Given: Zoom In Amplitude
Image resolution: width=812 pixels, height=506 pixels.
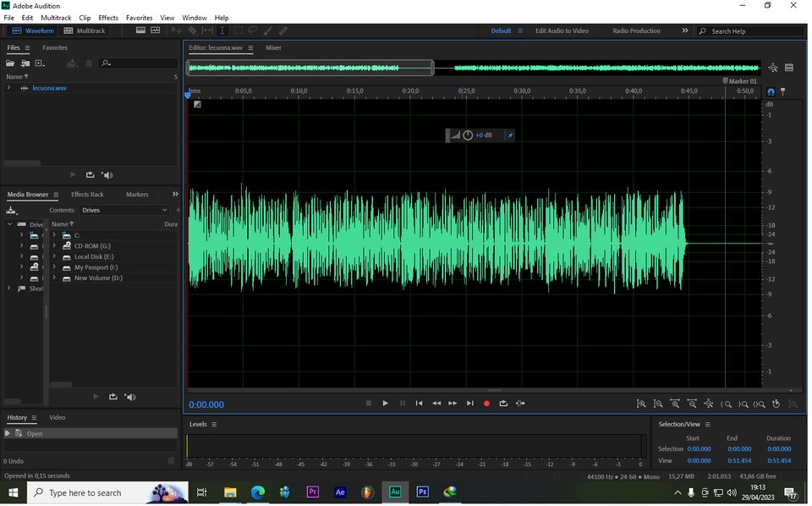Looking at the screenshot, I should point(641,404).
